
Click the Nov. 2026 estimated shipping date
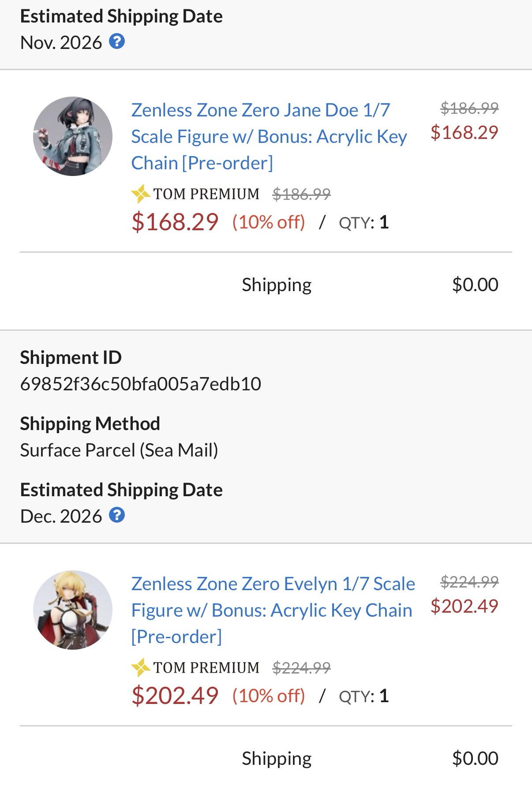point(61,43)
